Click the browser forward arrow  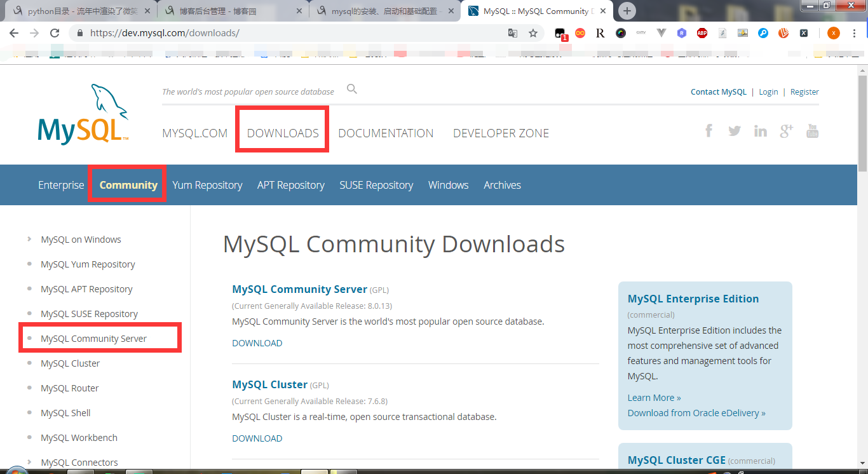(x=34, y=33)
